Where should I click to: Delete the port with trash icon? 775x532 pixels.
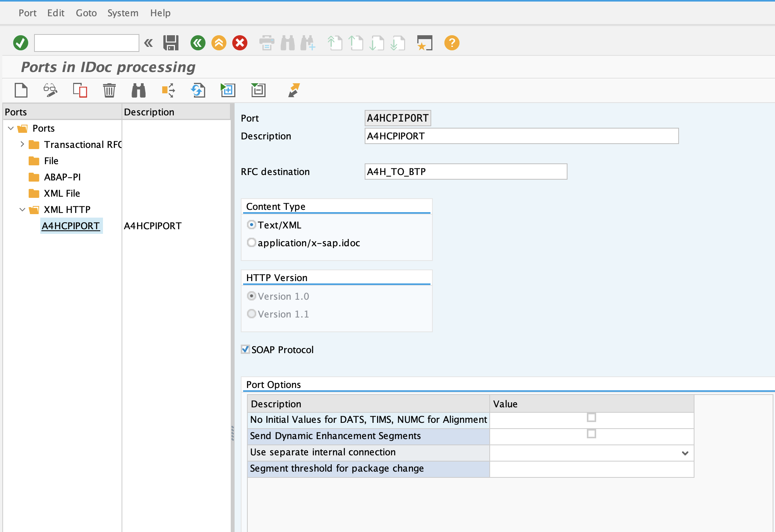point(109,90)
